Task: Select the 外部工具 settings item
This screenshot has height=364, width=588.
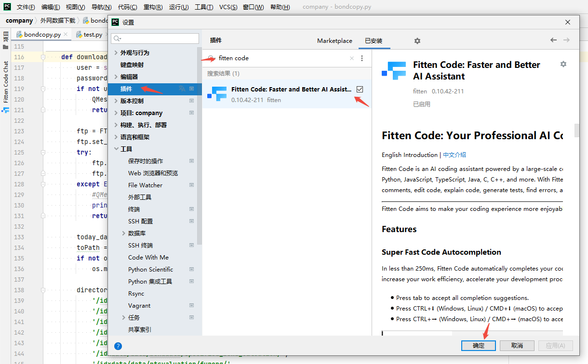Action: click(140, 197)
